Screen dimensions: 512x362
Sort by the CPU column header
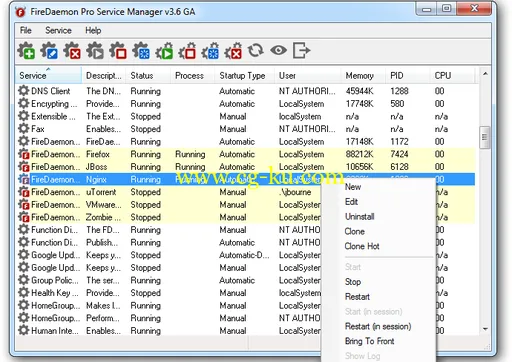452,75
